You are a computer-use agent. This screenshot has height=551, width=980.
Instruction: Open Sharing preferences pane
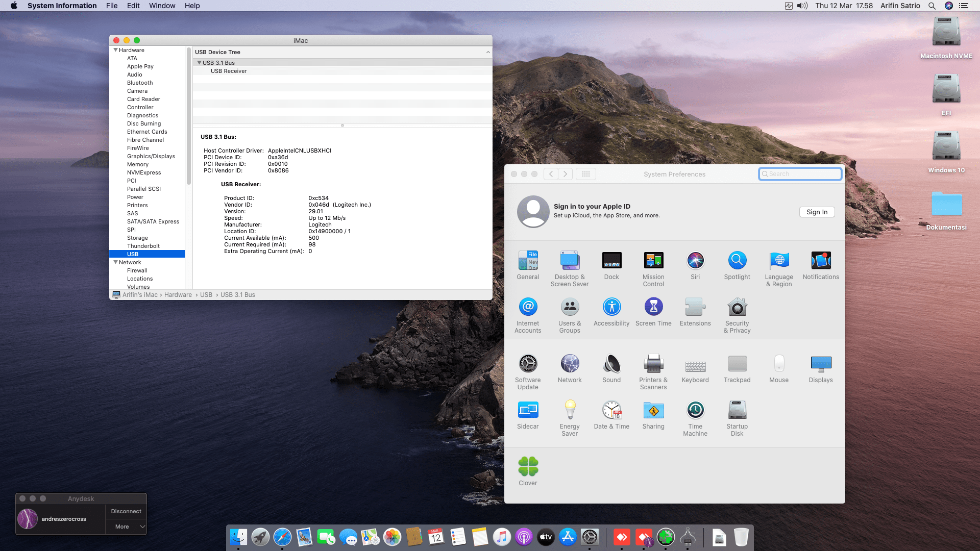pos(653,415)
